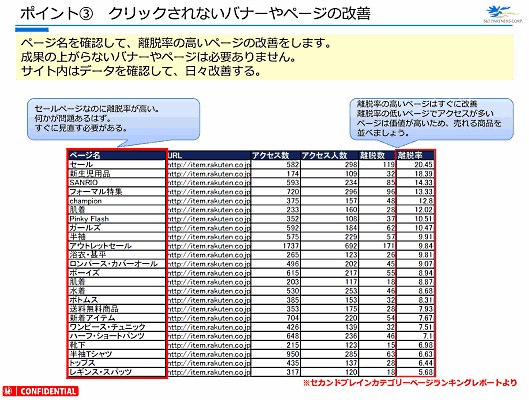
Task: Click the 離脱数 column header
Action: pos(377,155)
